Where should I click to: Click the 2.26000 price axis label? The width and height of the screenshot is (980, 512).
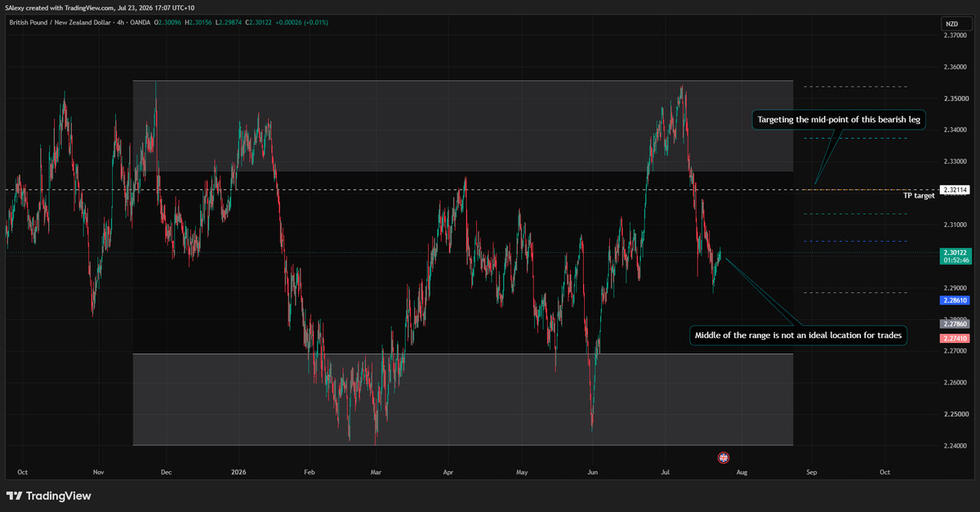(956, 383)
